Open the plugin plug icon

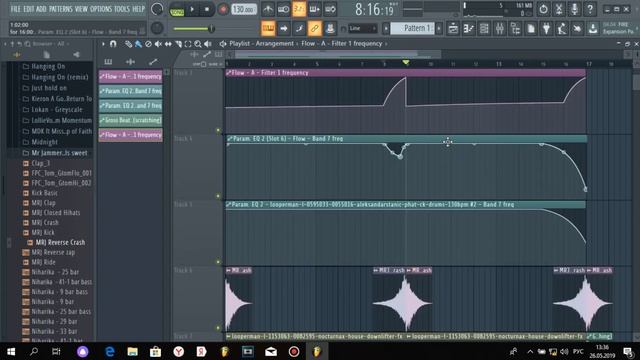click(x=546, y=28)
